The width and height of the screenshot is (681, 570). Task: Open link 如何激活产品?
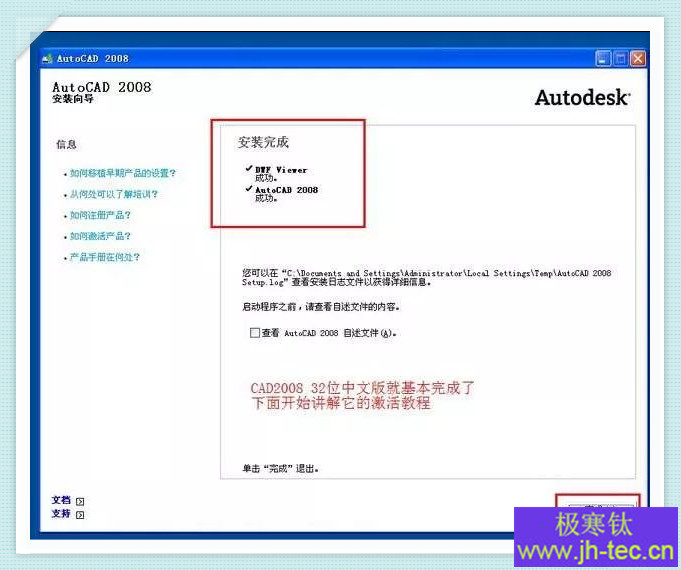(100, 236)
